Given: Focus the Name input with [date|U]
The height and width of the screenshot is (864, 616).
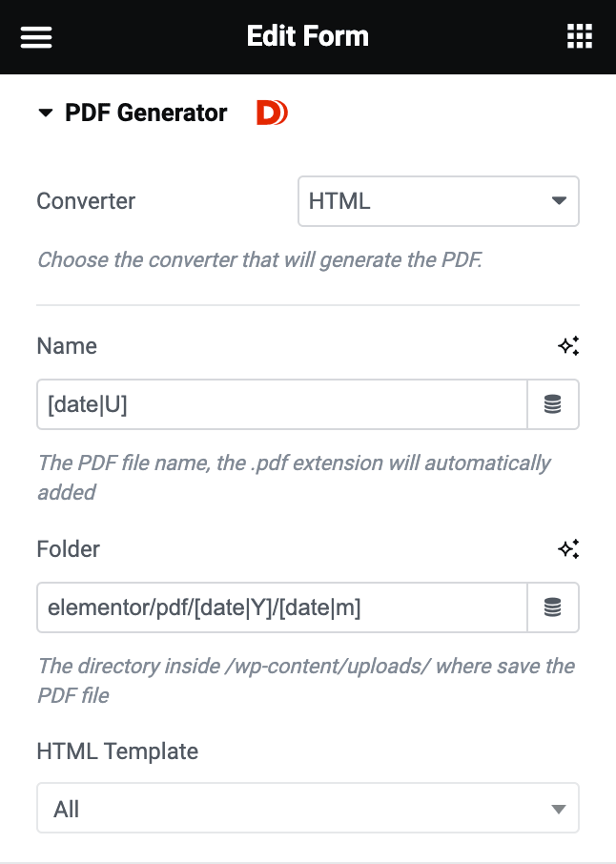Looking at the screenshot, I should (x=281, y=404).
